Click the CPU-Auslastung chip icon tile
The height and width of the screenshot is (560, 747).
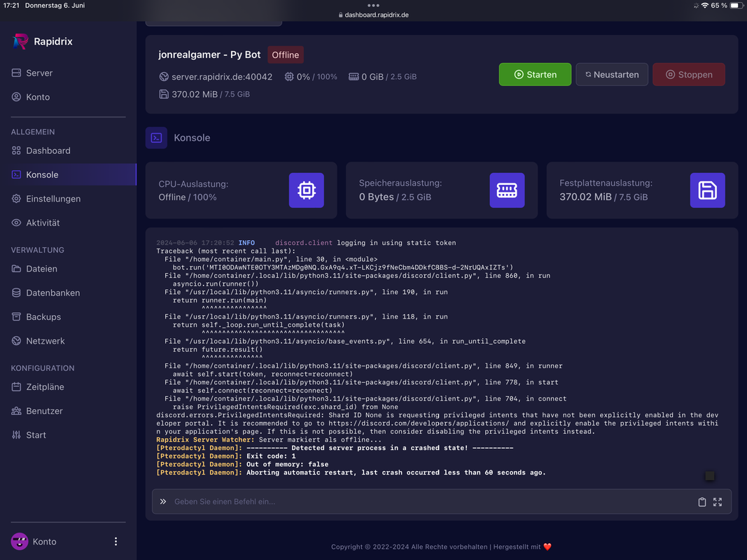tap(307, 190)
